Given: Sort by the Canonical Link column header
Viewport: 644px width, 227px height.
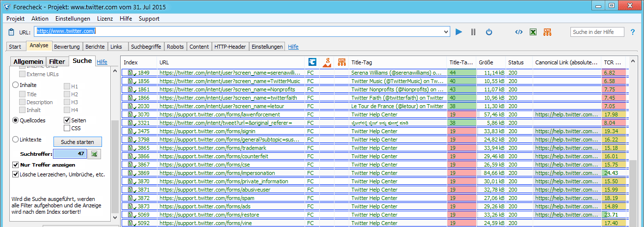Looking at the screenshot, I should tap(567, 62).
